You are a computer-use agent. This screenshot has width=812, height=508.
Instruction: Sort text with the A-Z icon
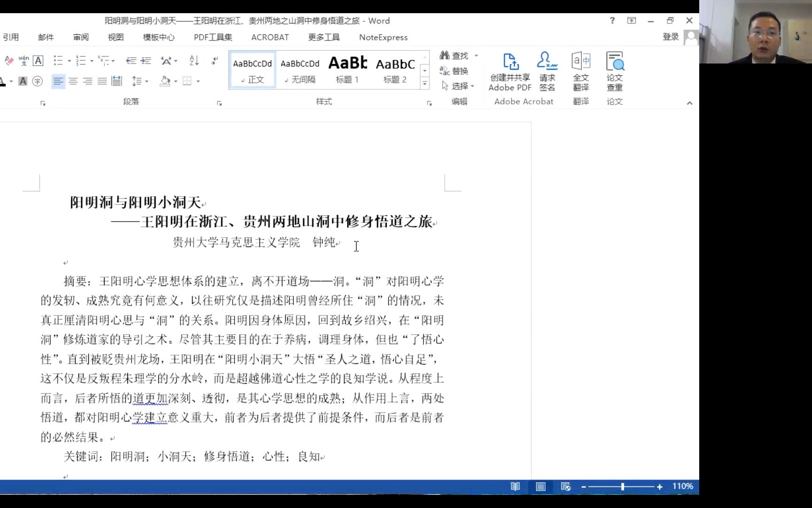194,60
